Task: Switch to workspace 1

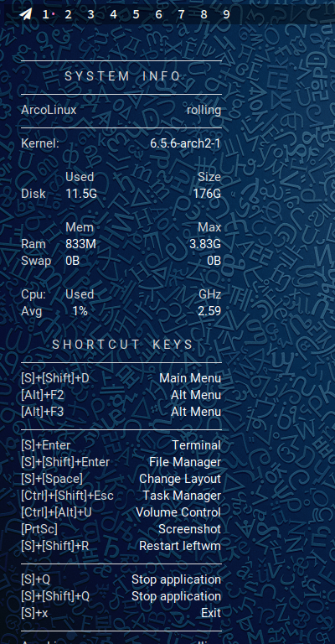Action: [x=45, y=15]
